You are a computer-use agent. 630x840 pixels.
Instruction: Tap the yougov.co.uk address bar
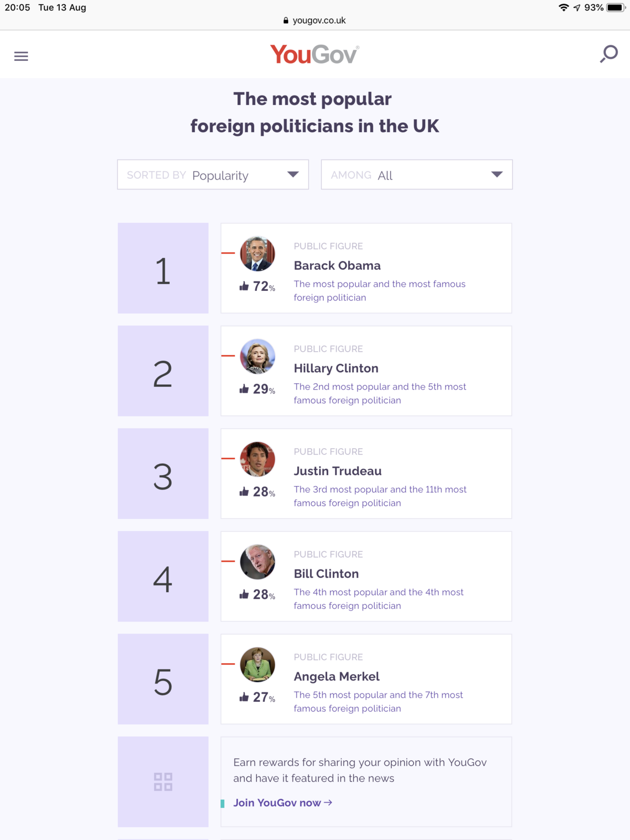(x=315, y=20)
